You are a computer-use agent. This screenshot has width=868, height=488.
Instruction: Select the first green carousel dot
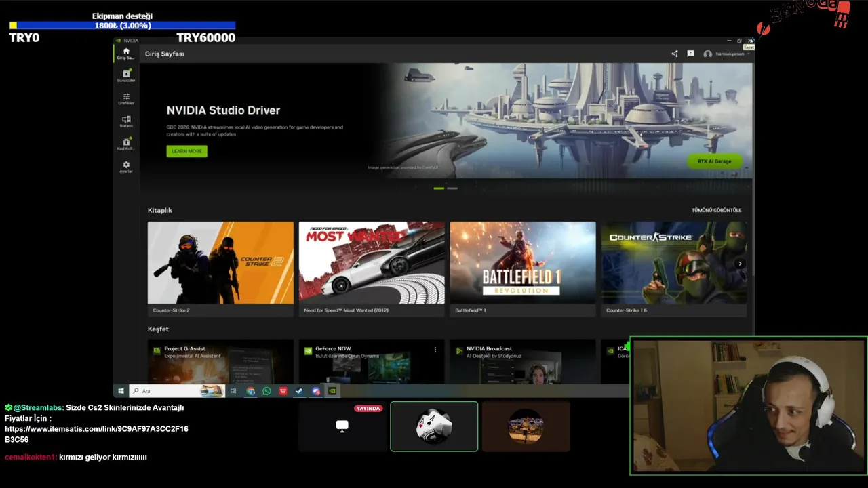[x=439, y=188]
